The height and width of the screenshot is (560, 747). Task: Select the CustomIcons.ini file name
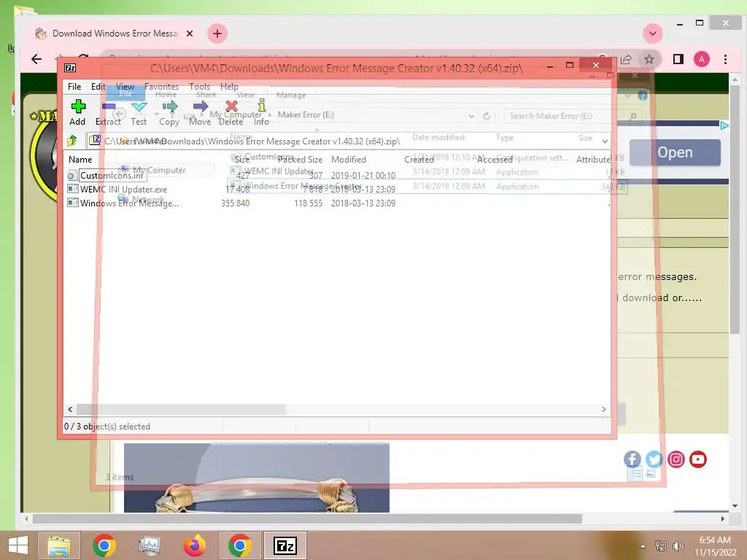click(x=112, y=176)
